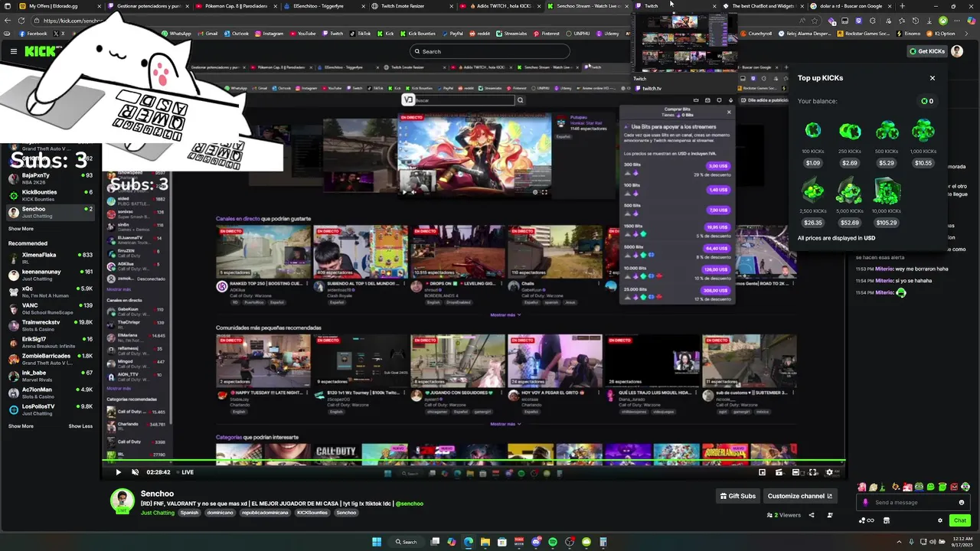Collapse list with Show Less
Image resolution: width=980 pixels, height=551 pixels.
80,426
